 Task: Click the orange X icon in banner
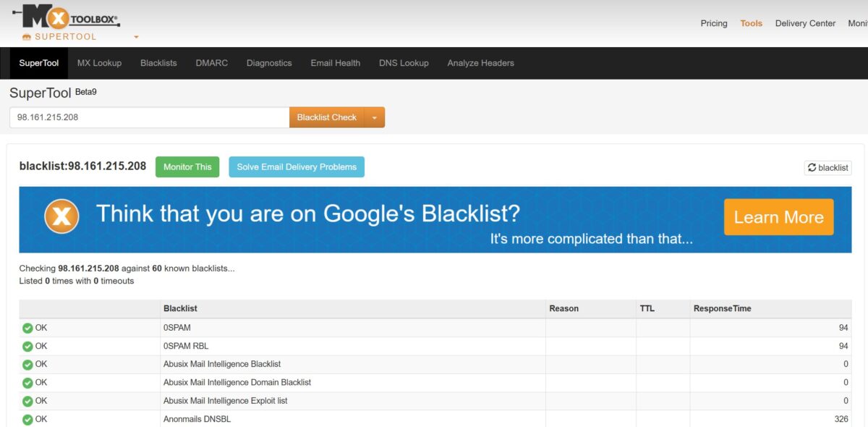[x=61, y=216]
